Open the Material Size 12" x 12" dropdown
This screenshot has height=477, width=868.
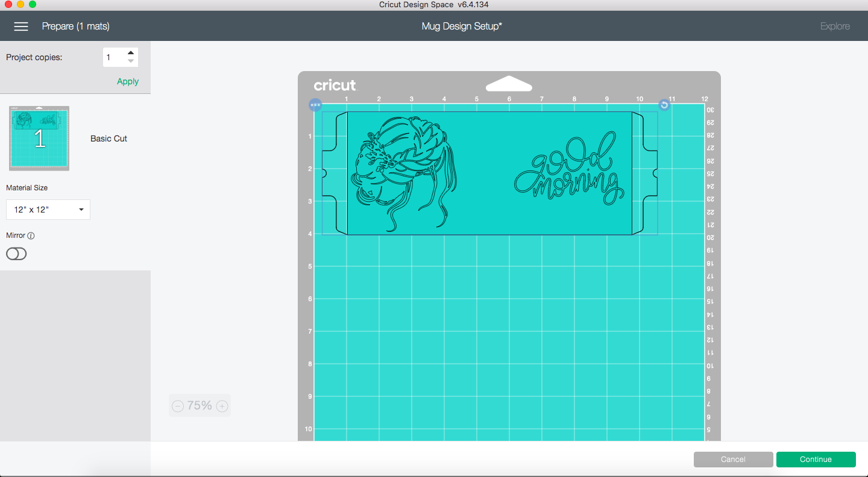[48, 210]
